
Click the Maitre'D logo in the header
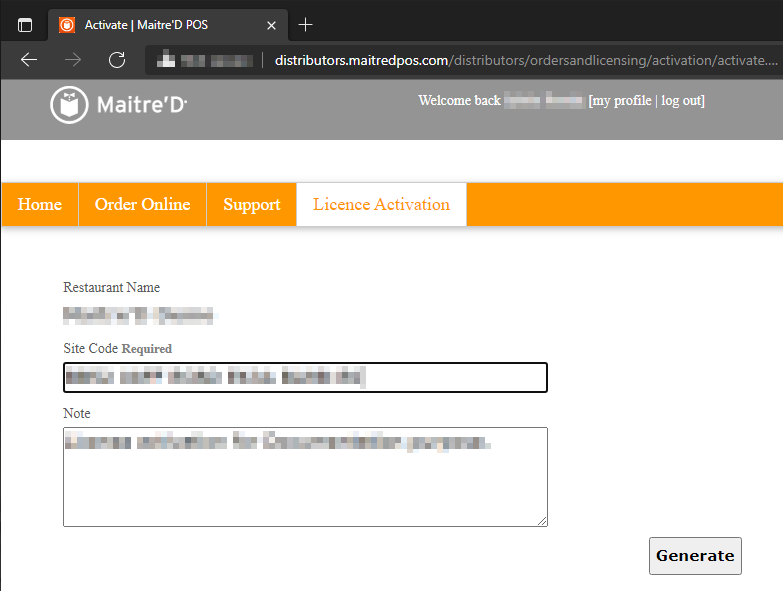tap(119, 104)
